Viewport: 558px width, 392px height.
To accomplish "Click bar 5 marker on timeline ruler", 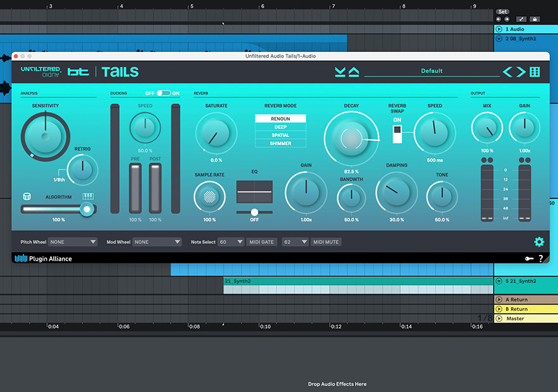I will pos(191,6).
